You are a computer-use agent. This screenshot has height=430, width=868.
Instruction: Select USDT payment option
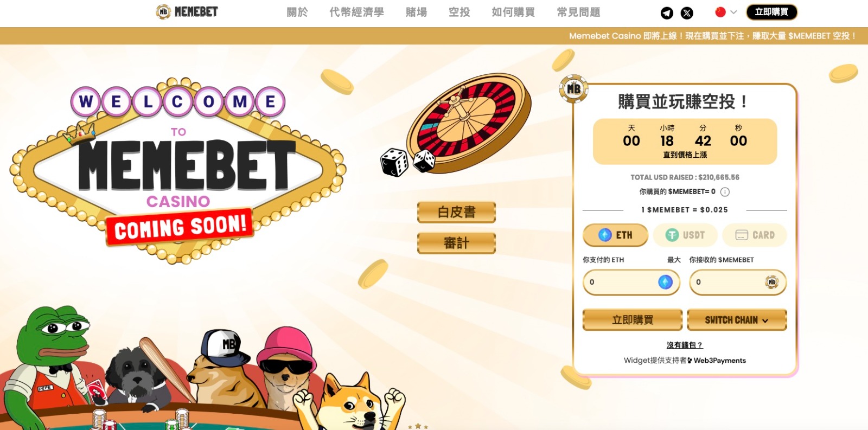pos(685,235)
